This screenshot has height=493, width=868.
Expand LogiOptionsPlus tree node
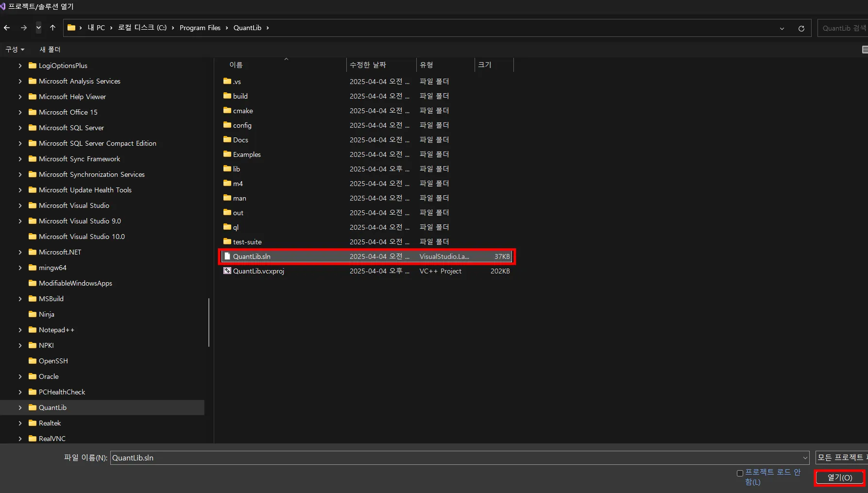coord(20,66)
